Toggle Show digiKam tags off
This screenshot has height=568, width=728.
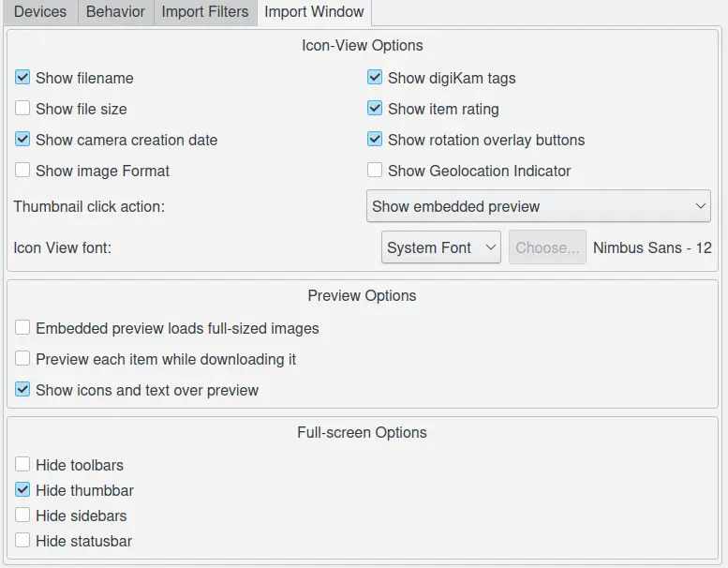[375, 78]
